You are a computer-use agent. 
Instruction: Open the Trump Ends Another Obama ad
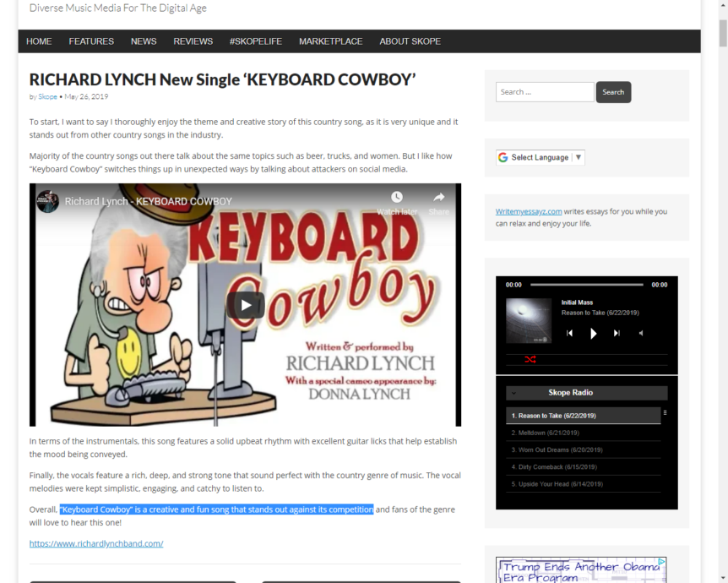[581, 570]
